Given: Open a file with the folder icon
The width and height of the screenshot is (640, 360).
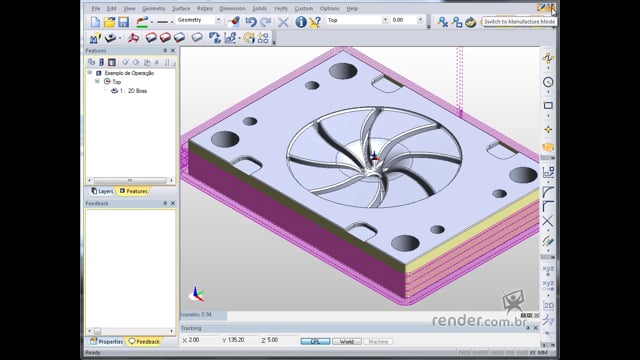Looking at the screenshot, I should (109, 22).
